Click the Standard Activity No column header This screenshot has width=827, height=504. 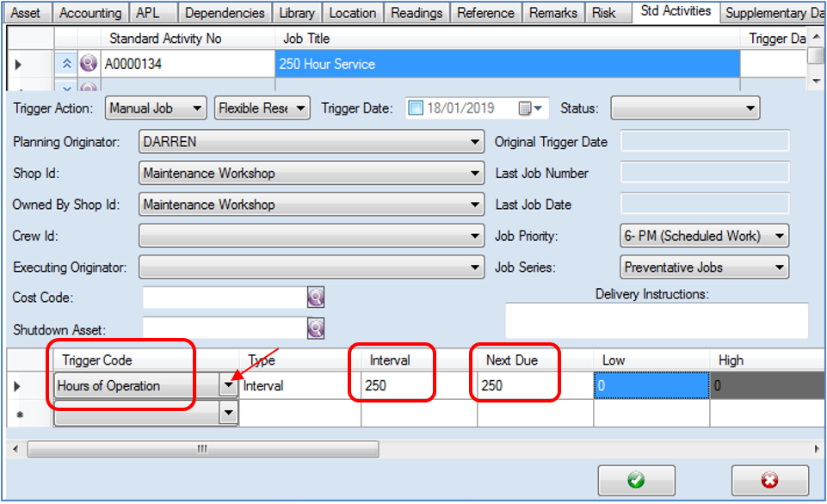[188, 39]
